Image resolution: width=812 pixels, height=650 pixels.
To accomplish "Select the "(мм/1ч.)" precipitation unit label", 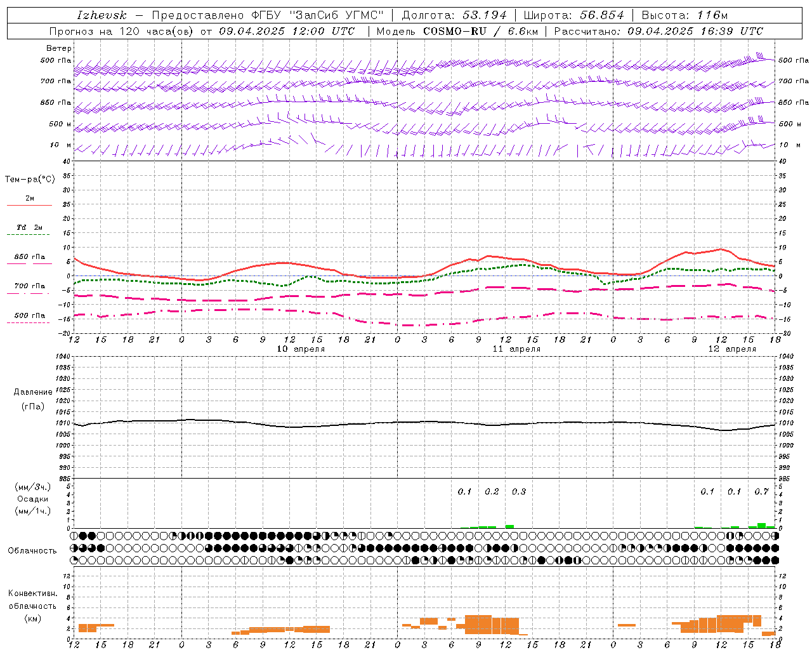I will 33,511.
